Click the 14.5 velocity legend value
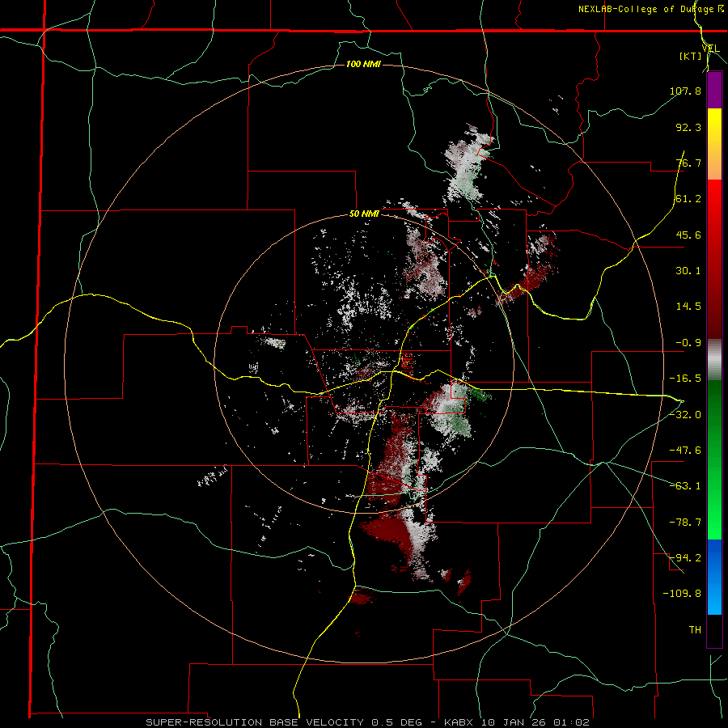This screenshot has height=728, width=728. point(688,307)
